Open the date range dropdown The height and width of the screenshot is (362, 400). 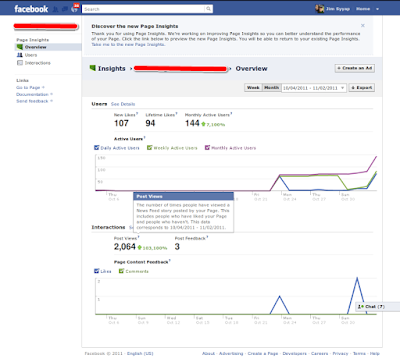click(x=314, y=88)
